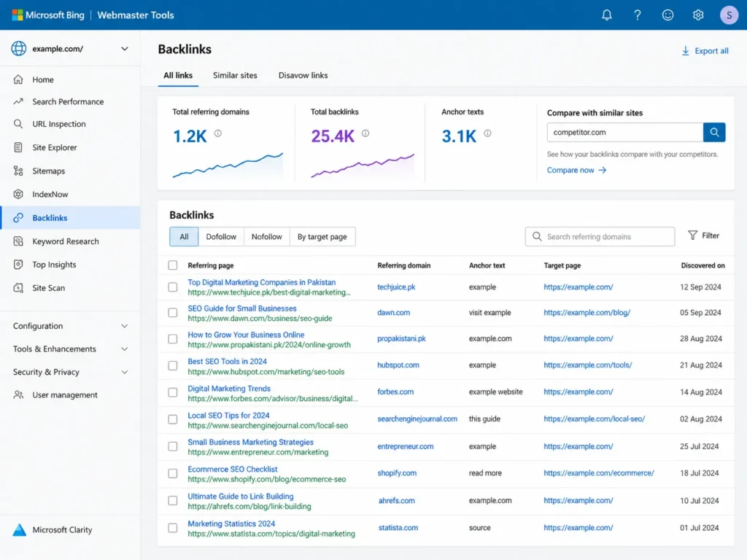Image resolution: width=747 pixels, height=560 pixels.
Task: Select the All backlinks filter tab
Action: pos(184,237)
